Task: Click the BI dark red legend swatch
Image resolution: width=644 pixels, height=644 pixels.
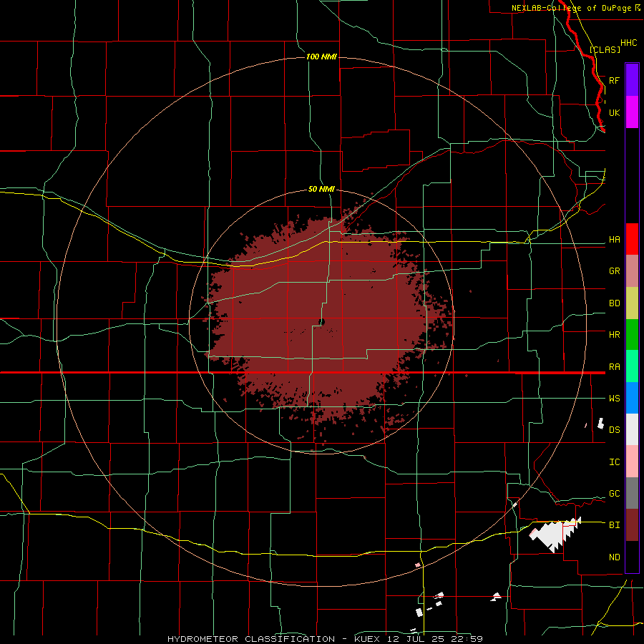Action: pos(632,525)
